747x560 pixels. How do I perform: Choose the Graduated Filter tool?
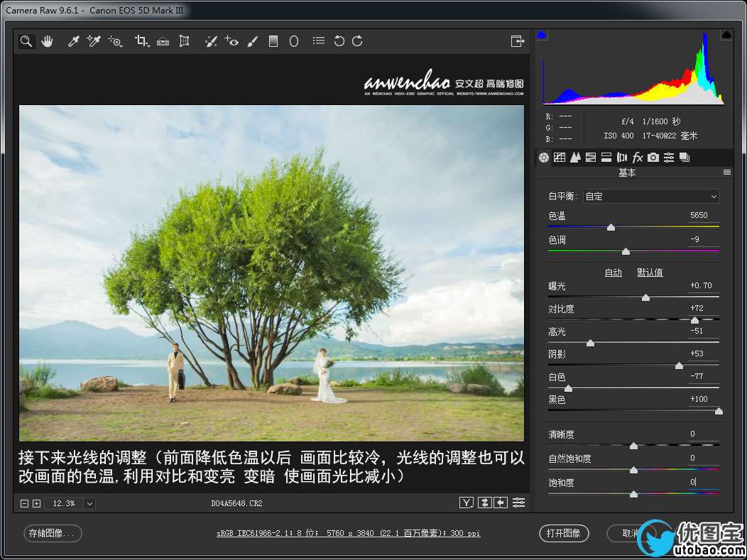(273, 41)
